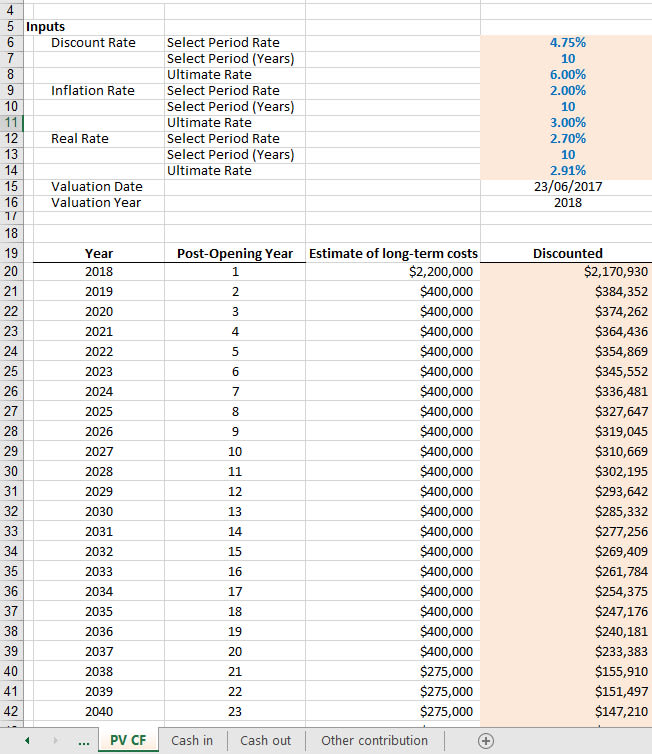Select the $233,383 discounted cell
This screenshot has height=754, width=652.
[566, 652]
